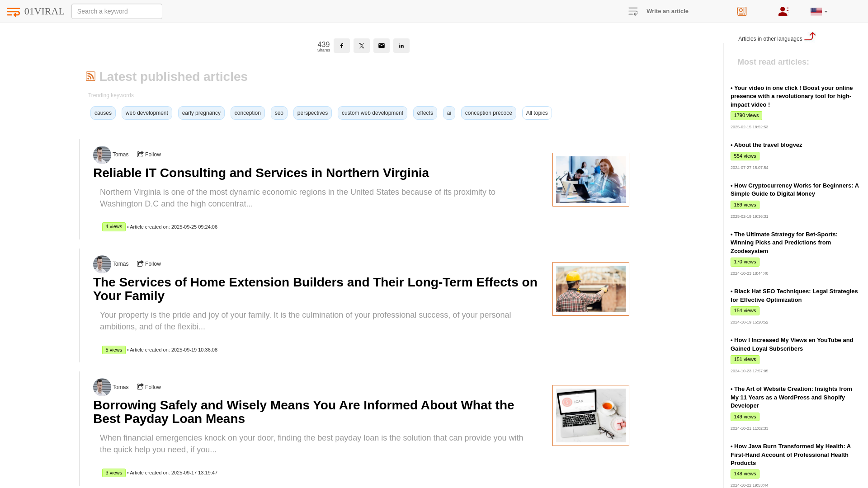This screenshot has height=488, width=868.
Task: Share the page via email icon
Action: (382, 46)
